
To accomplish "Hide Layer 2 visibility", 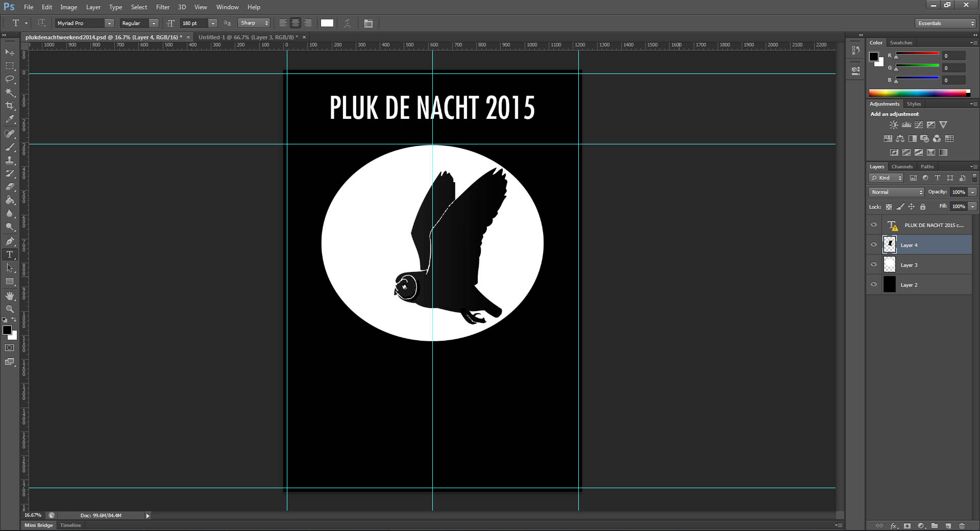I will coord(874,285).
